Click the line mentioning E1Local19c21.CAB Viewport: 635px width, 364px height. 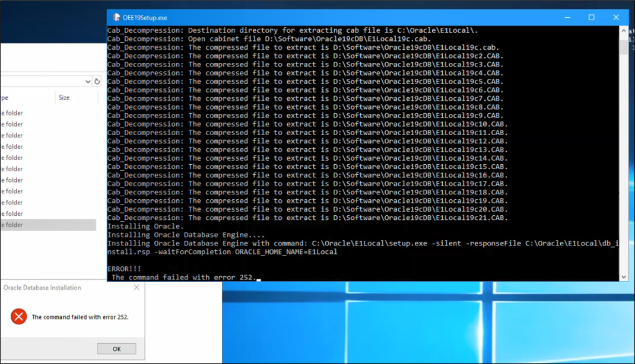point(307,218)
